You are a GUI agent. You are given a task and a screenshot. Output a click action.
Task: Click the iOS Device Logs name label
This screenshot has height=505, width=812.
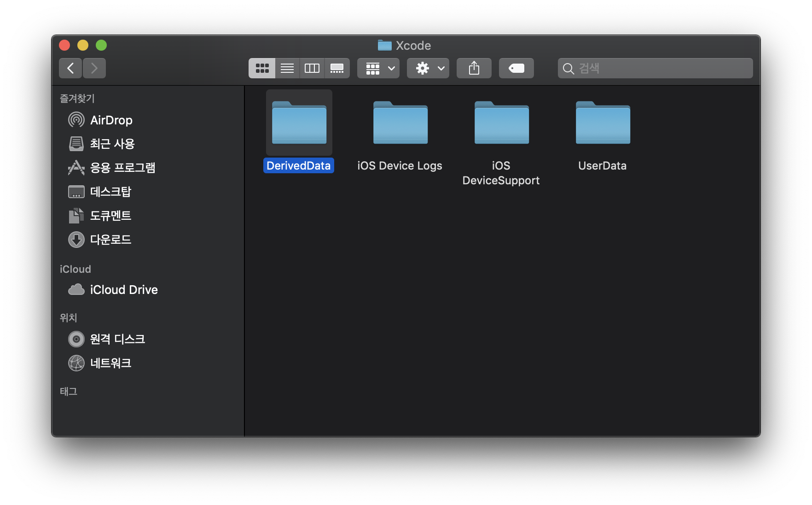coord(400,166)
